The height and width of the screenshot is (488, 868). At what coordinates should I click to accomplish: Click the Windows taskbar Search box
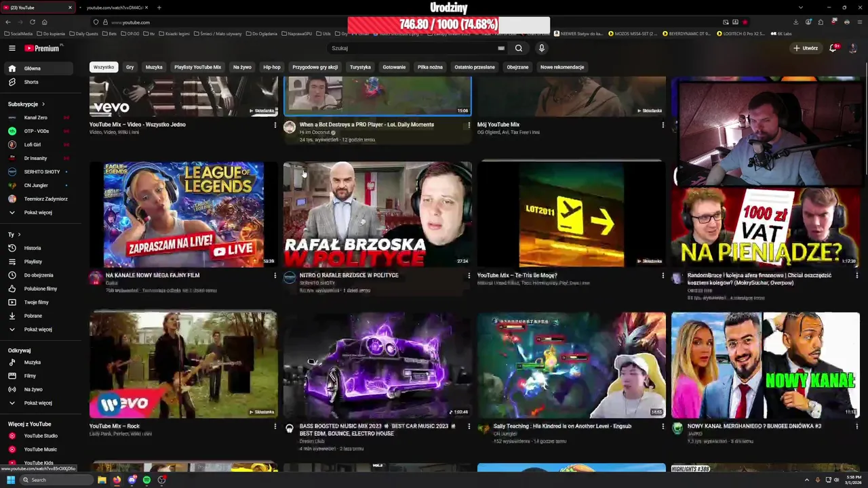tap(56, 480)
